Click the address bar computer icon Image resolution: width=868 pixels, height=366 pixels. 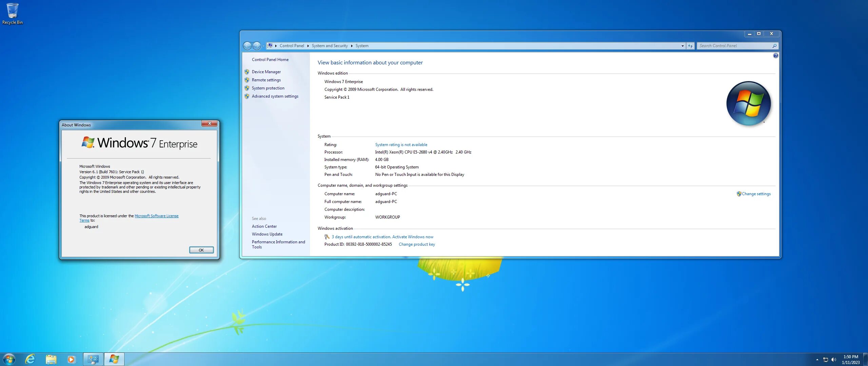270,45
